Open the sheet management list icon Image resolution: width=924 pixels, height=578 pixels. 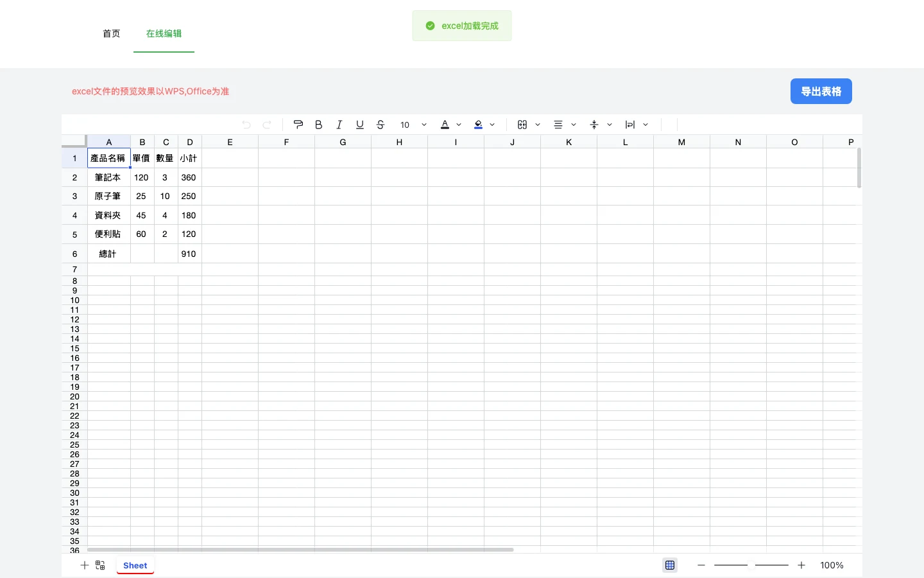coord(100,565)
